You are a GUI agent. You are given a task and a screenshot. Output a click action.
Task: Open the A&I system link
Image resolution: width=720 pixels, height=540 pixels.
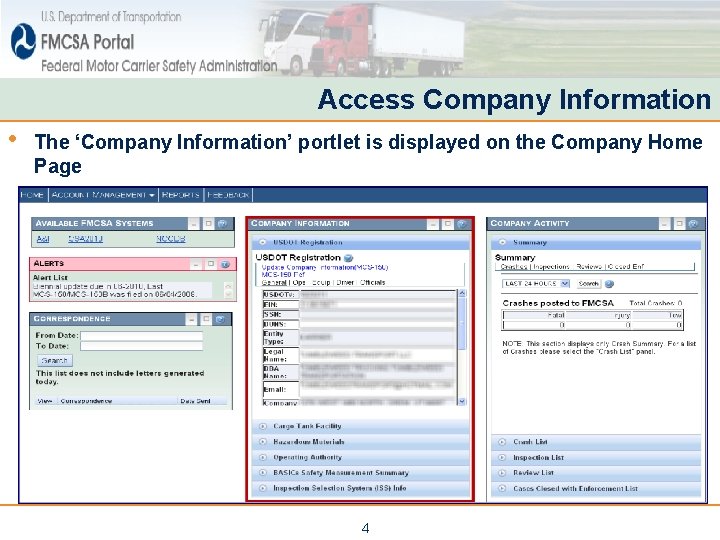click(43, 239)
